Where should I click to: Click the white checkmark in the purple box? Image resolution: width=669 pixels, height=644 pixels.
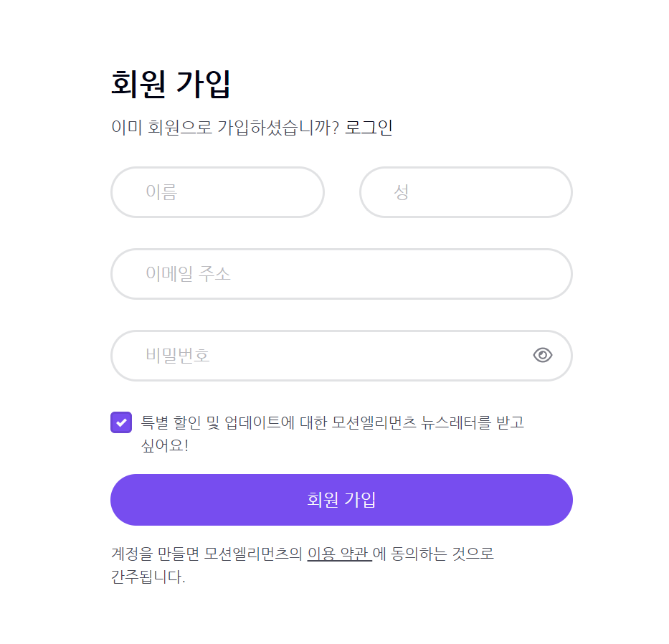click(x=121, y=422)
